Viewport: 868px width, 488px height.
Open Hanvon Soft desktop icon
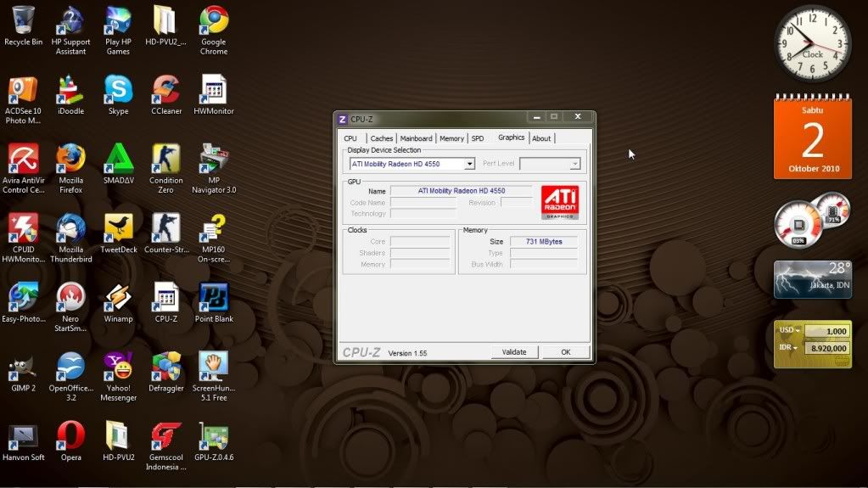coord(23,441)
